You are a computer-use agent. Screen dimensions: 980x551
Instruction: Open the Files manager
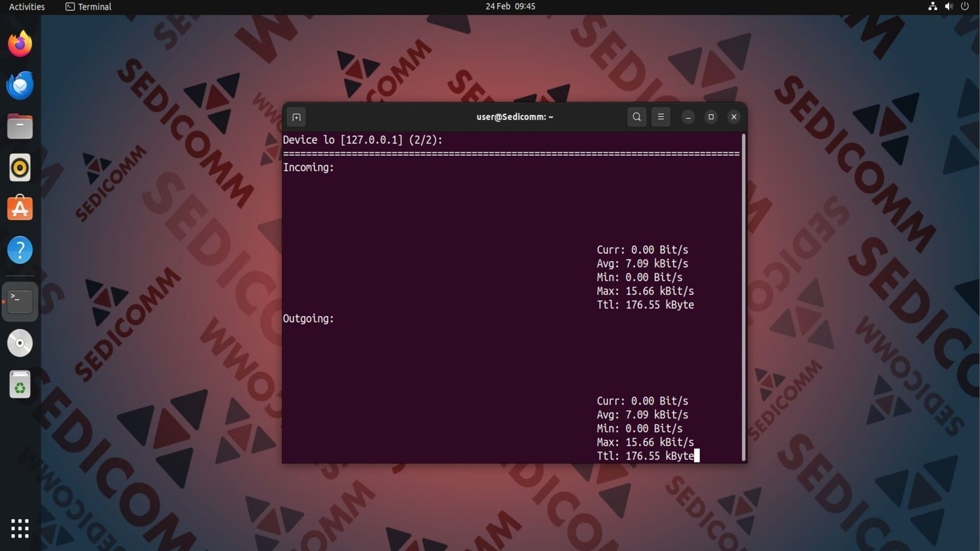point(20,127)
